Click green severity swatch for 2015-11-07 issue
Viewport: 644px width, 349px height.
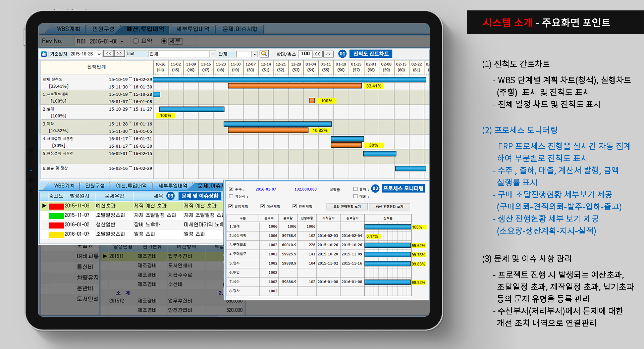pyautogui.click(x=56, y=215)
